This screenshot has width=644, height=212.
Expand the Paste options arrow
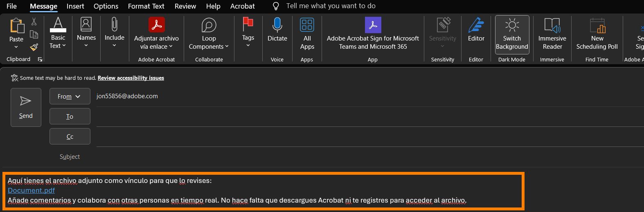click(16, 47)
